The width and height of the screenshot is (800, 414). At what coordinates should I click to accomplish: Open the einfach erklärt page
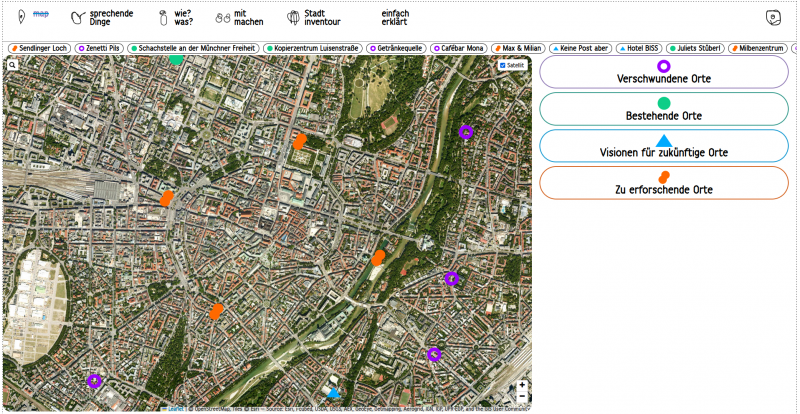395,17
